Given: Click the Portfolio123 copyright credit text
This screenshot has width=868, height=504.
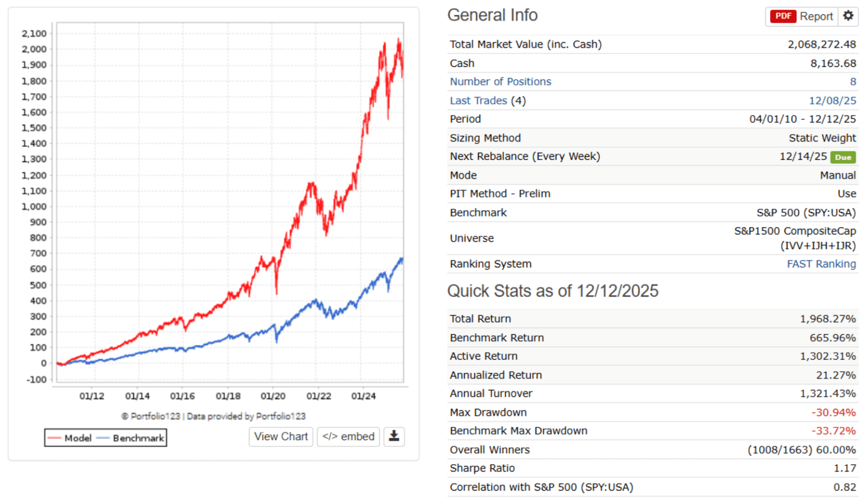Looking at the screenshot, I should point(213,416).
